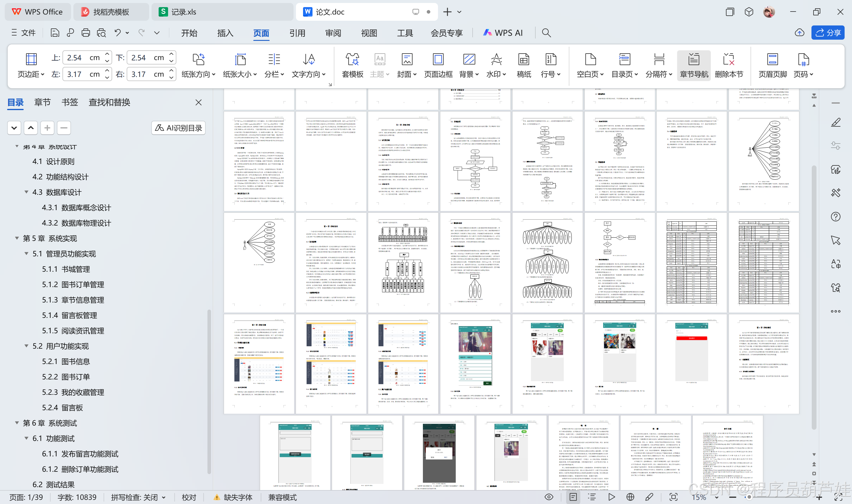Click 校对 proofreading in status bar

(189, 497)
